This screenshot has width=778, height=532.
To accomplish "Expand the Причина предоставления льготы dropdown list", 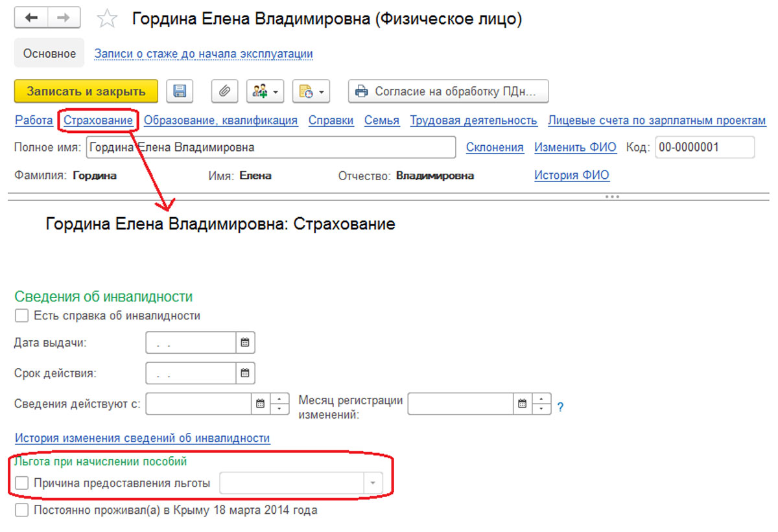I will [373, 483].
